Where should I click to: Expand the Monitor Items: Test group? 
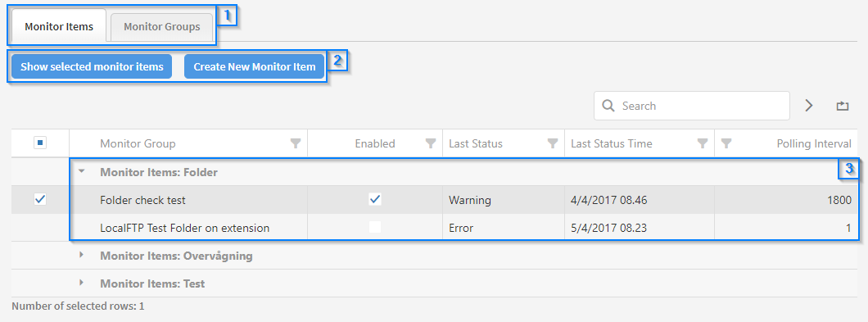[81, 283]
